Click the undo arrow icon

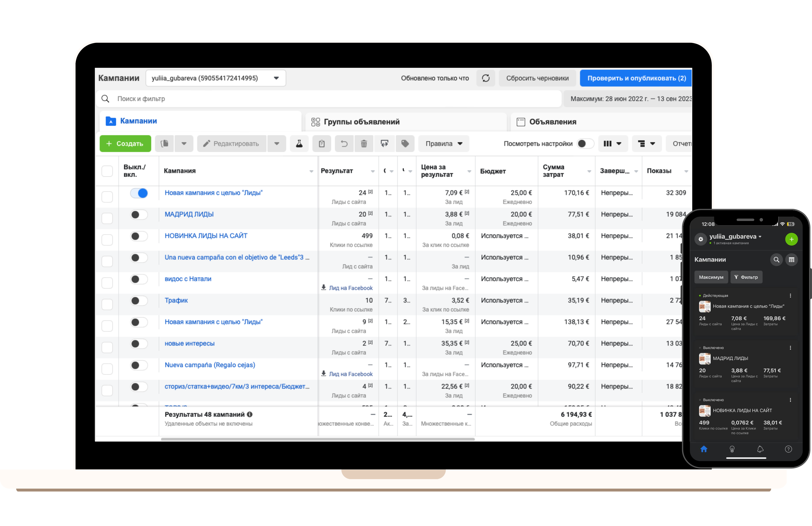(344, 144)
